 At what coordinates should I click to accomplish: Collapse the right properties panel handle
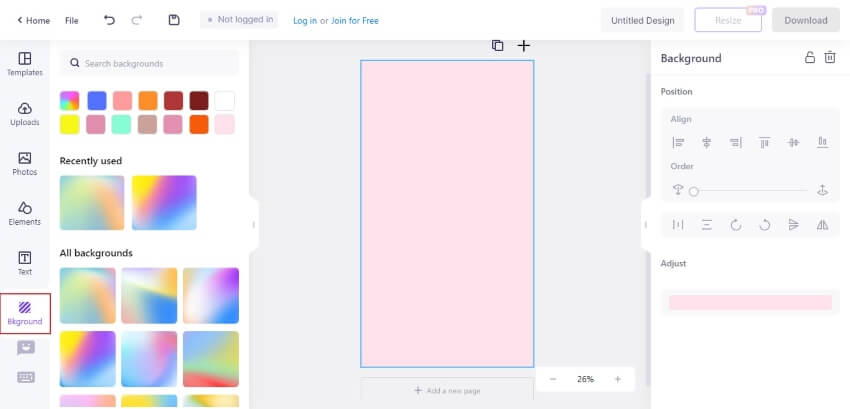(x=646, y=225)
